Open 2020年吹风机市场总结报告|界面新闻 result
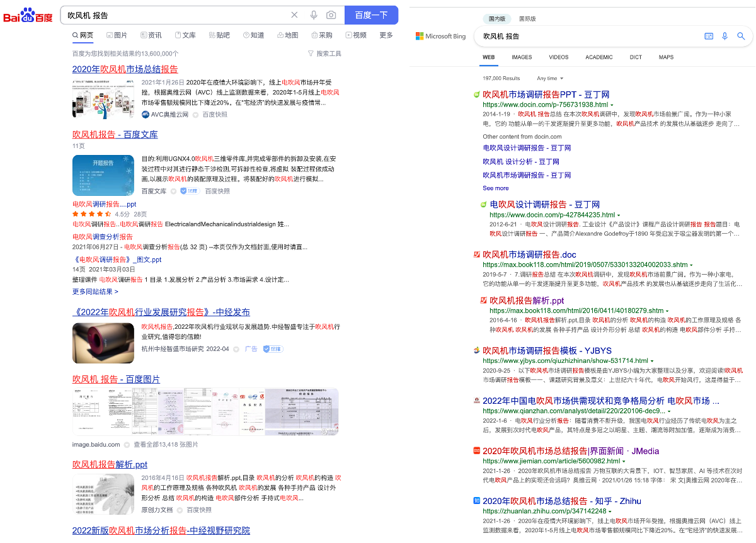 click(x=571, y=451)
